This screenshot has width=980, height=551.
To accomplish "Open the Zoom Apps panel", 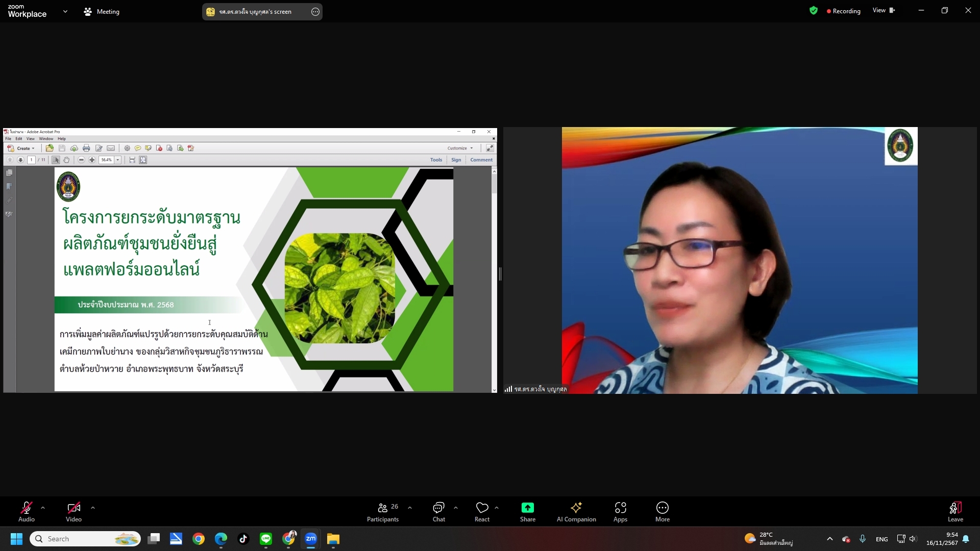I will pos(620,512).
